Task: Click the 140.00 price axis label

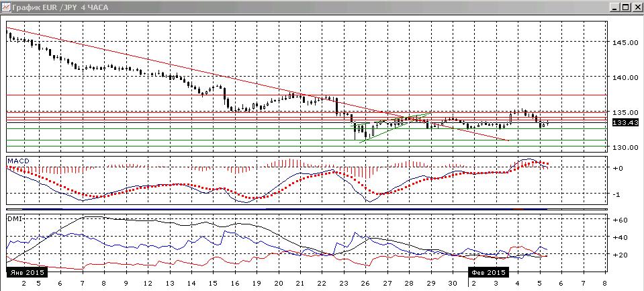Action: (x=625, y=77)
